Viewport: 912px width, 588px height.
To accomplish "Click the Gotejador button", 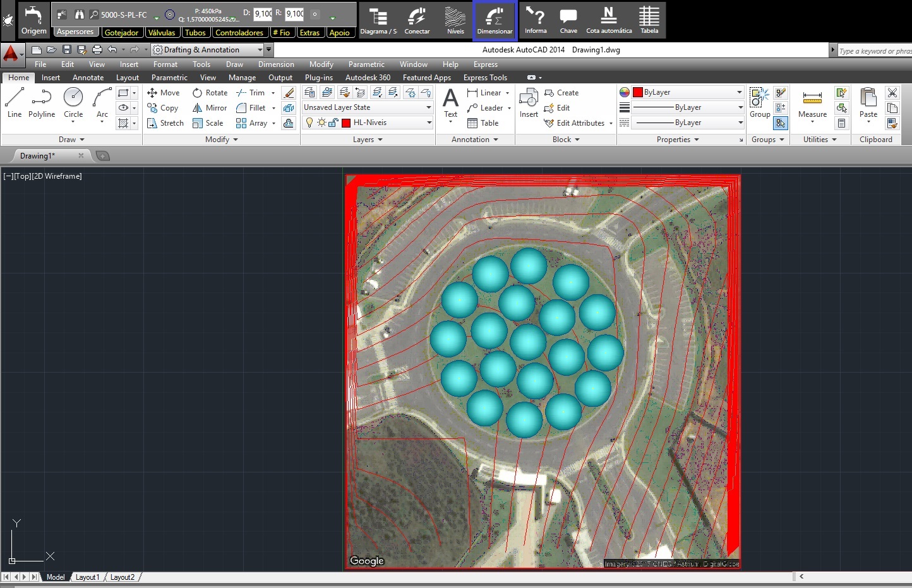I will pyautogui.click(x=122, y=32).
